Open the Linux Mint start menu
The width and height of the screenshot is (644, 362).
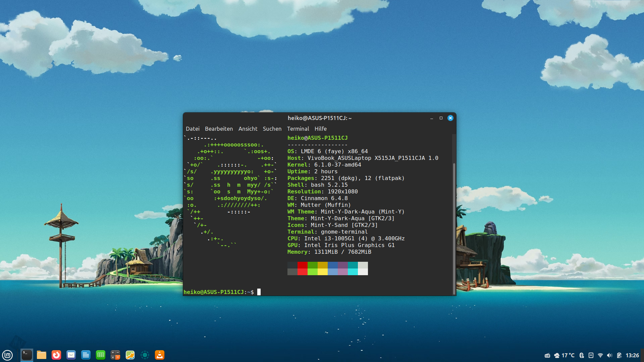(x=7, y=355)
